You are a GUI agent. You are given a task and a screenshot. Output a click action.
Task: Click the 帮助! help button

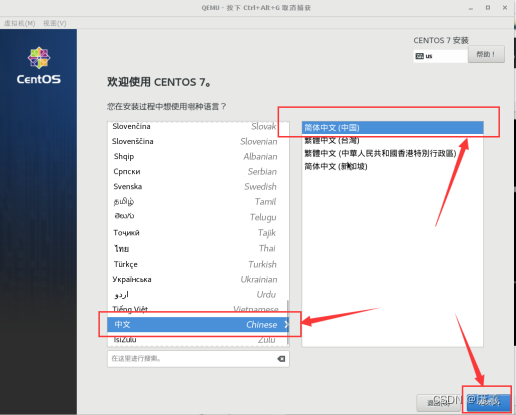(x=486, y=54)
